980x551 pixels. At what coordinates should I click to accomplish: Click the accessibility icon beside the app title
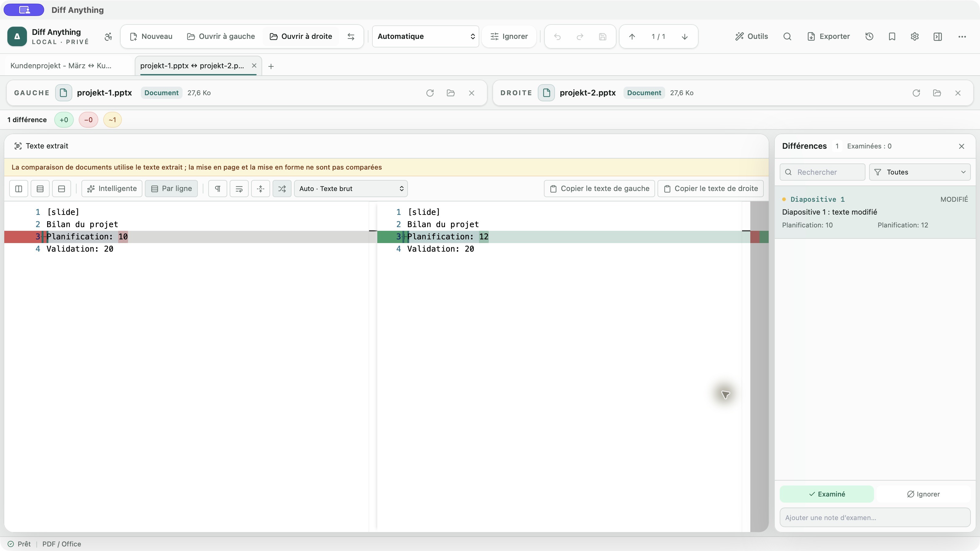pyautogui.click(x=108, y=36)
